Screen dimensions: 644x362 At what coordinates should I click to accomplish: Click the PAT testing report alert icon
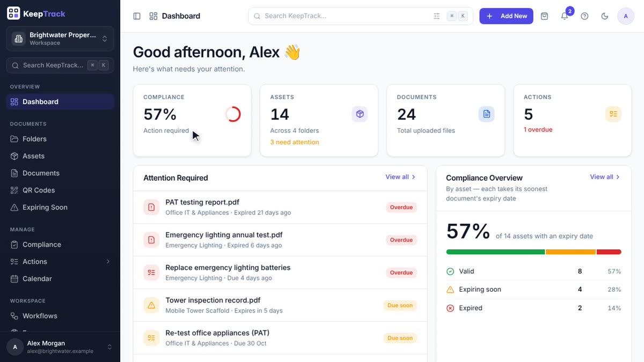point(151,207)
